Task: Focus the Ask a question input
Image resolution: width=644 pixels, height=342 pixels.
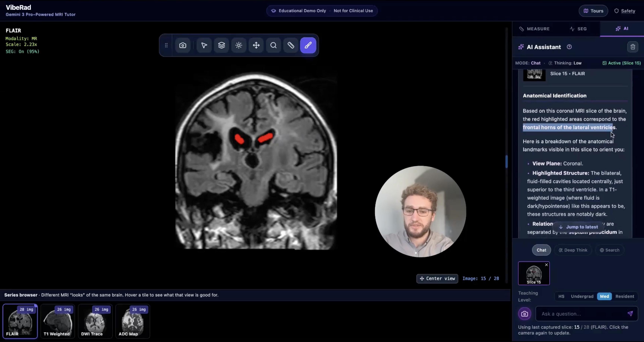Action: click(x=586, y=314)
